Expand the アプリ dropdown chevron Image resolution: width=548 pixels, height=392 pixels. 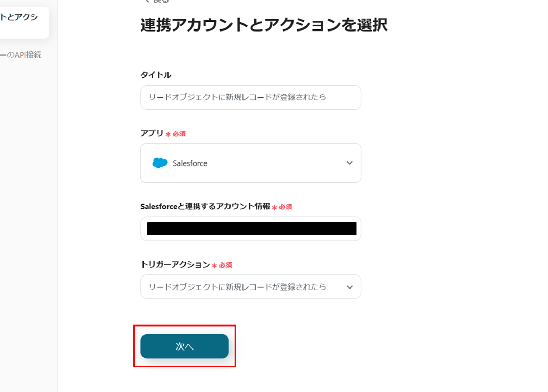[x=349, y=163]
